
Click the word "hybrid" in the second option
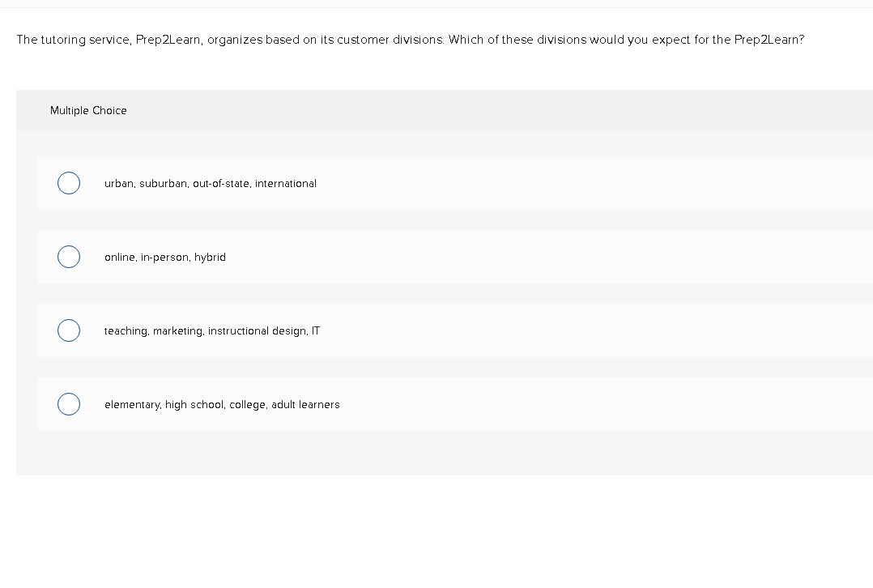(x=210, y=258)
